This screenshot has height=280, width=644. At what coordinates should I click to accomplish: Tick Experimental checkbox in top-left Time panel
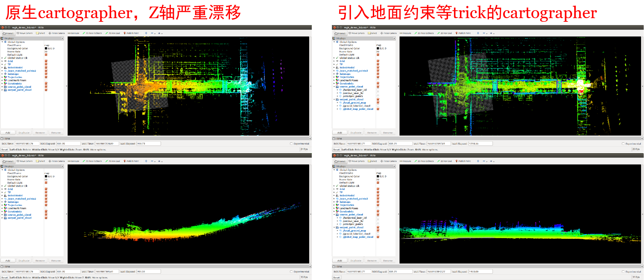(x=291, y=144)
